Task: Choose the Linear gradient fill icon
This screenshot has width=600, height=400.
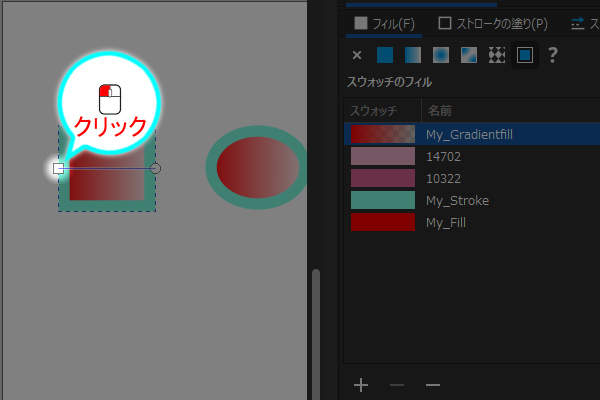Action: (413, 55)
